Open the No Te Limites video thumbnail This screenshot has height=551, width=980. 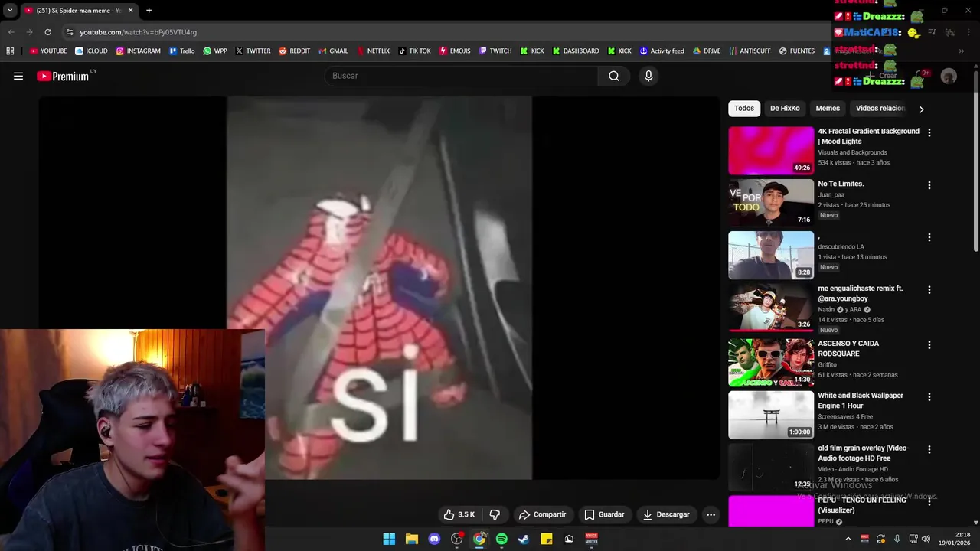tap(771, 203)
